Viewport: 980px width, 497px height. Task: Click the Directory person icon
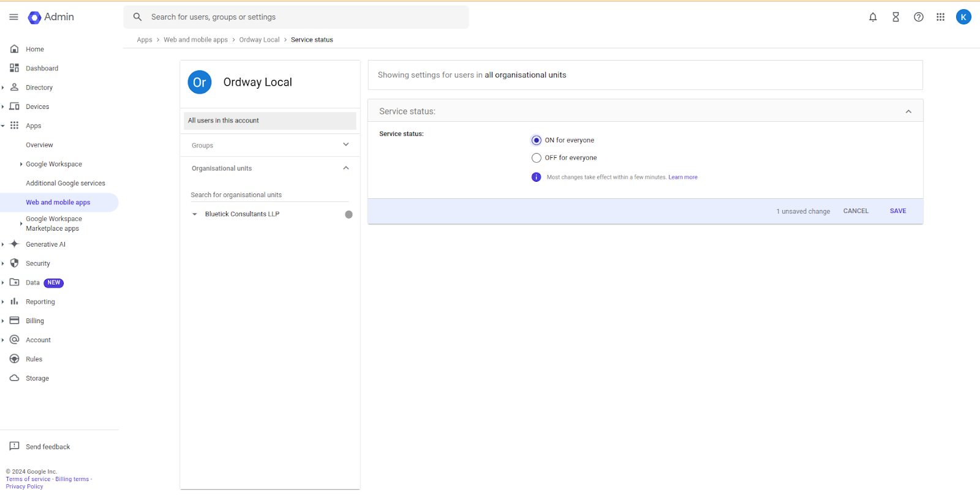(14, 87)
